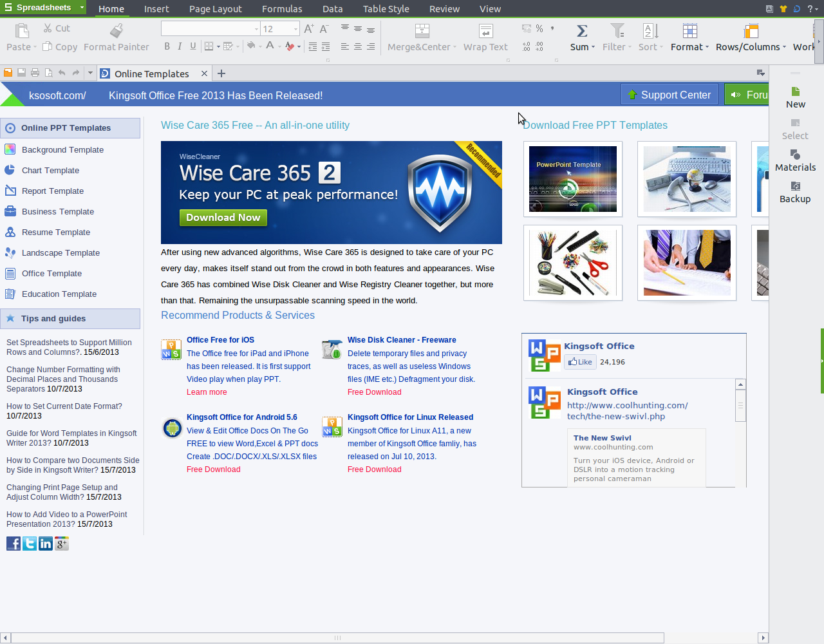Open Wise Disk Cleaner - Freeware link
Viewport: 824px width, 644px height.
[x=402, y=340]
